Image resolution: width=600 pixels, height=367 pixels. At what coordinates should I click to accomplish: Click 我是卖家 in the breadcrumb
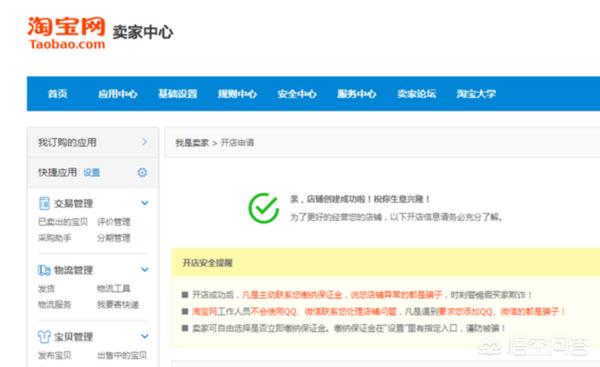coord(192,143)
